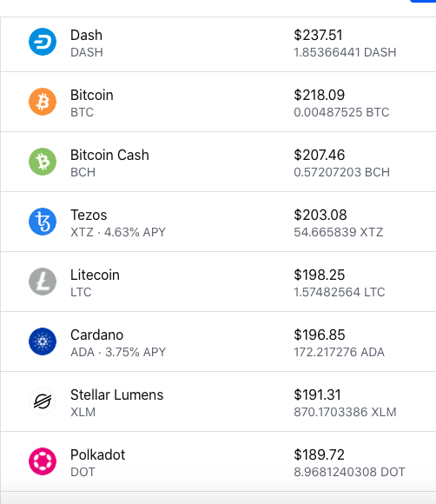Click the green Bitcoin Cash icon

click(43, 162)
